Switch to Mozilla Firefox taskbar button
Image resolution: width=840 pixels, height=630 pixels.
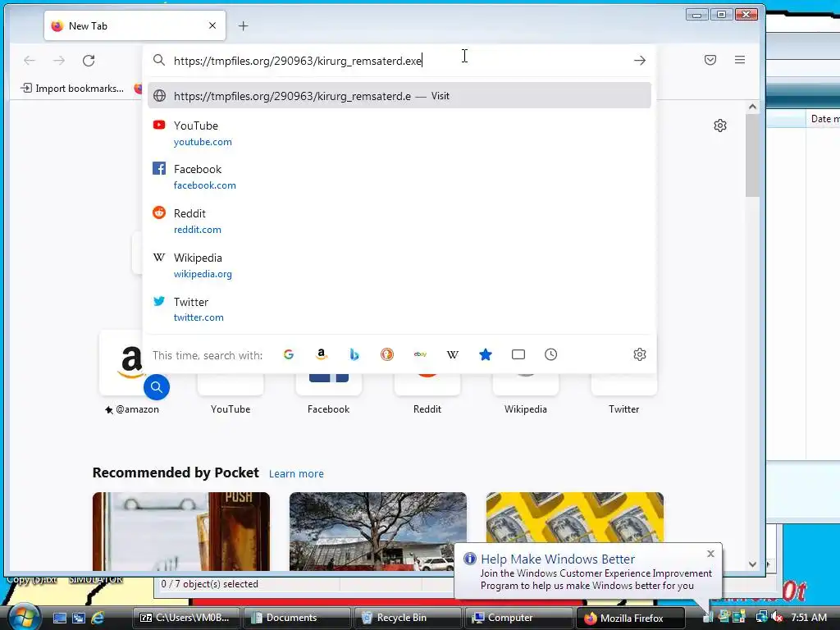630,618
